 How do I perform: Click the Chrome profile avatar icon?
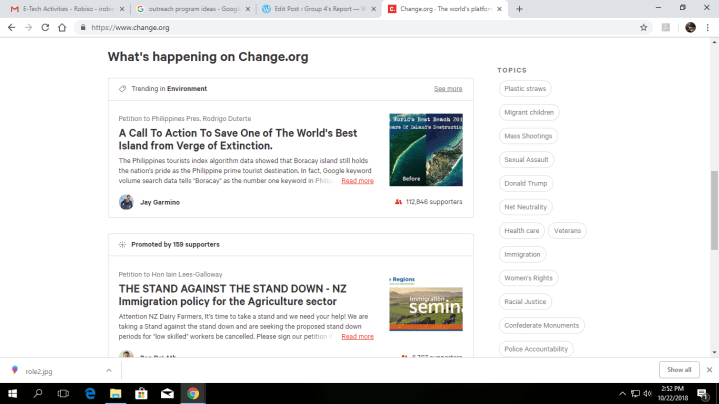pyautogui.click(x=690, y=27)
